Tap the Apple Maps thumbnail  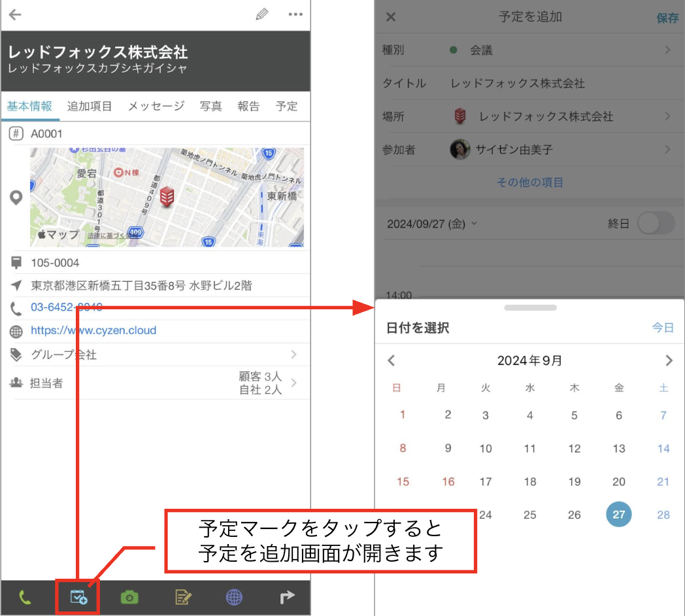tap(167, 197)
